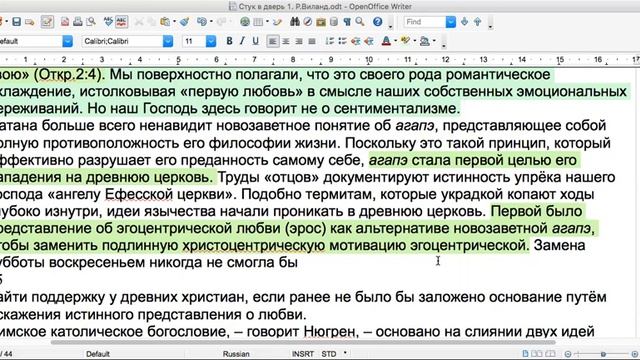
Task: Apply the Font Color swatch
Action: [386, 41]
